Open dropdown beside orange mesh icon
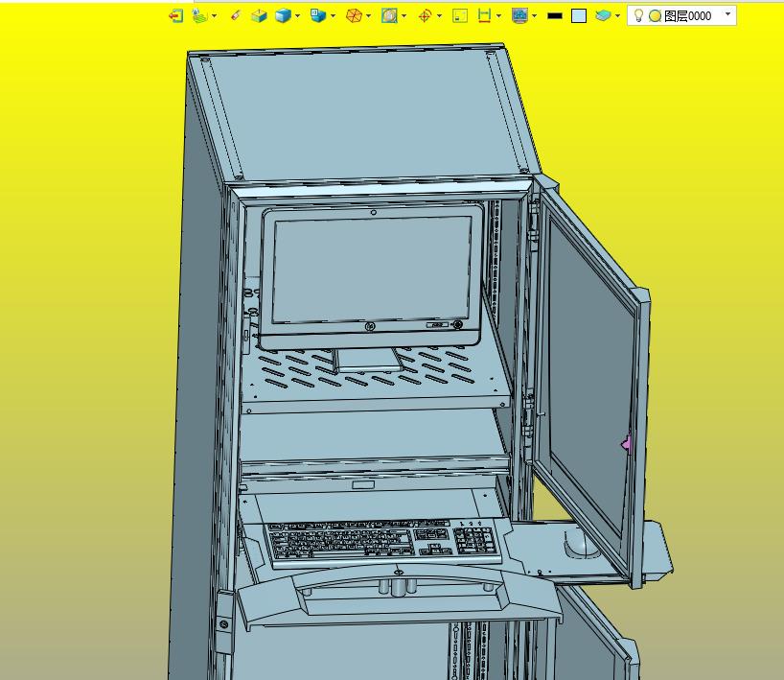 368,16
